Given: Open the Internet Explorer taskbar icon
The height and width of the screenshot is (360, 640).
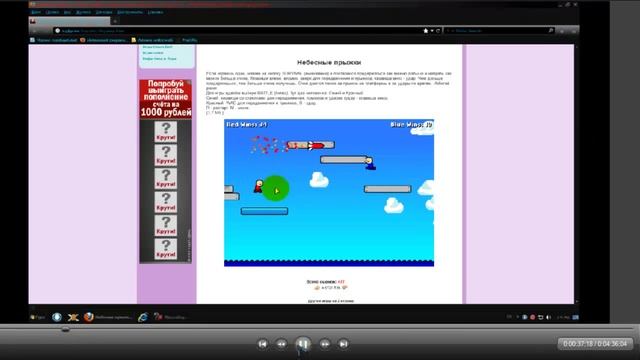Looking at the screenshot, I should point(143,317).
